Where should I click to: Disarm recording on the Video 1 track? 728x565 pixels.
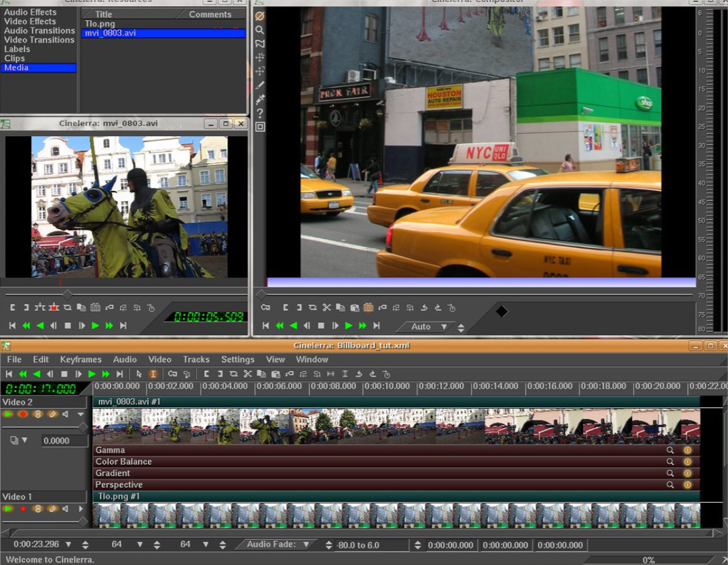(23, 508)
